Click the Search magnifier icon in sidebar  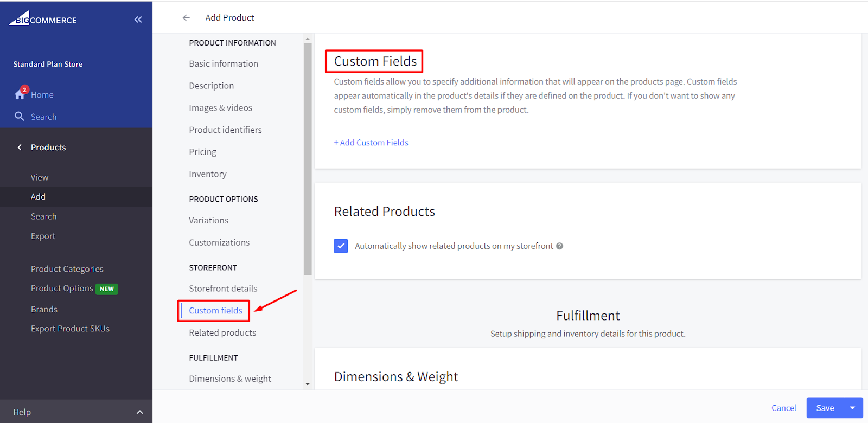(x=20, y=117)
